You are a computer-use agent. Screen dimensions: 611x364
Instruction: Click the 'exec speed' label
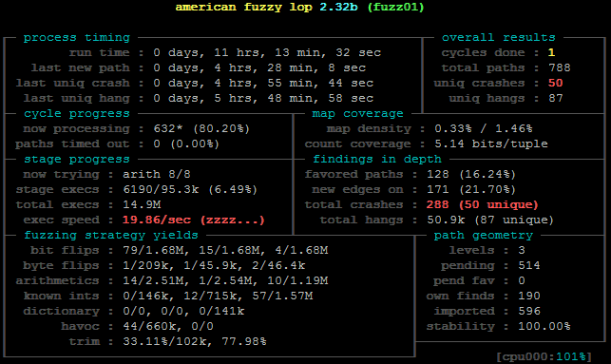(x=62, y=220)
